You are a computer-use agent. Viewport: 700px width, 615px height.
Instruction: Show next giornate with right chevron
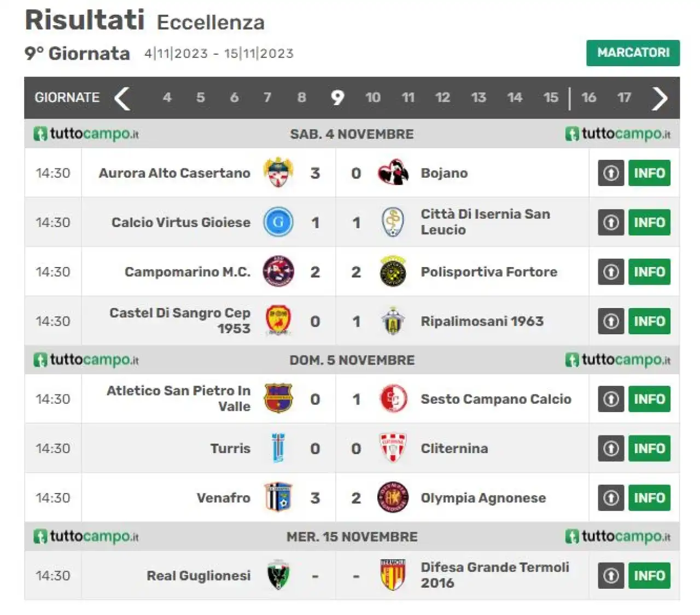pyautogui.click(x=660, y=98)
